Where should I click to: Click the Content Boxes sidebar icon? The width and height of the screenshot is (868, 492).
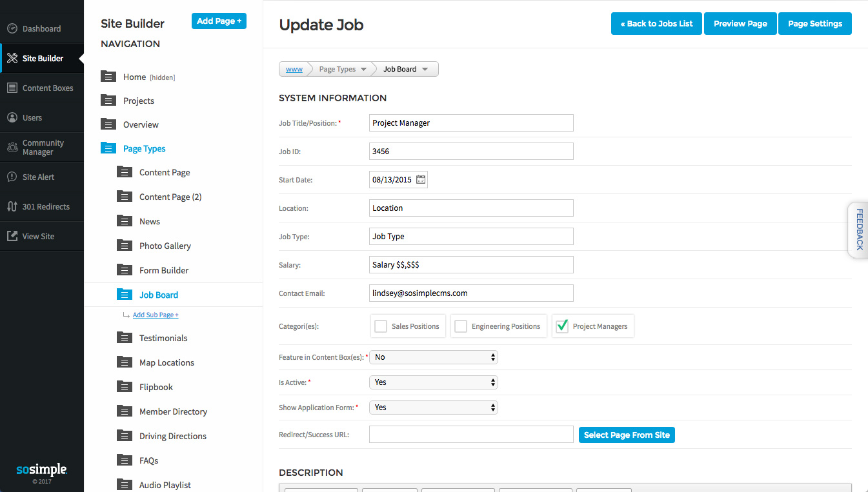coord(12,88)
